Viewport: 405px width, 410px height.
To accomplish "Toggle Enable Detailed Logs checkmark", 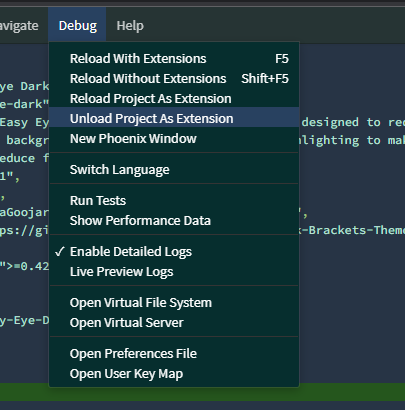I will point(174,252).
